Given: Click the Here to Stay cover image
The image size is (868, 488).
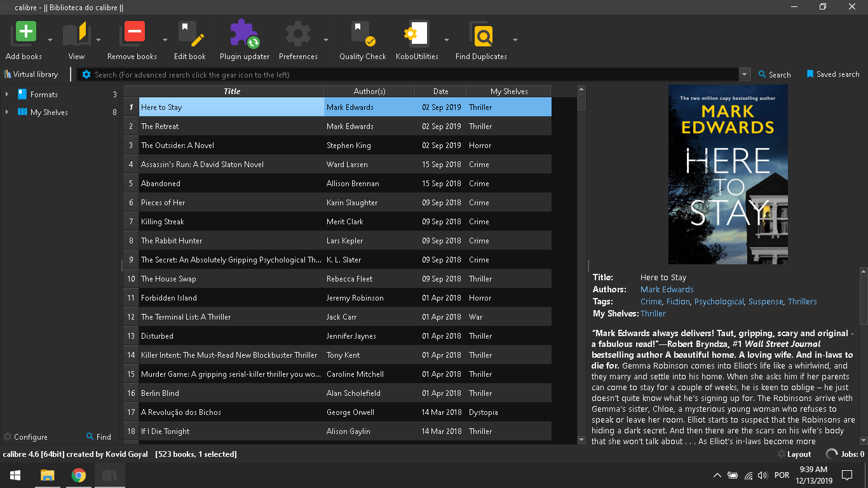Looking at the screenshot, I should (728, 174).
